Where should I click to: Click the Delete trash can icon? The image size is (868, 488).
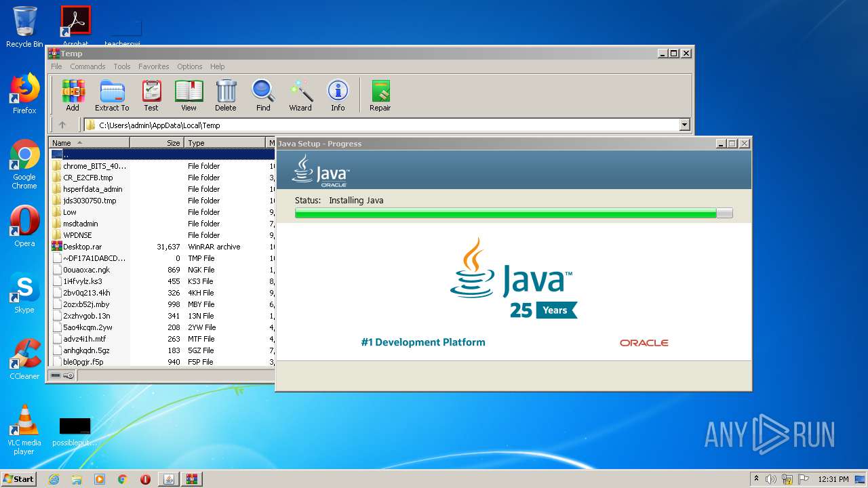226,95
